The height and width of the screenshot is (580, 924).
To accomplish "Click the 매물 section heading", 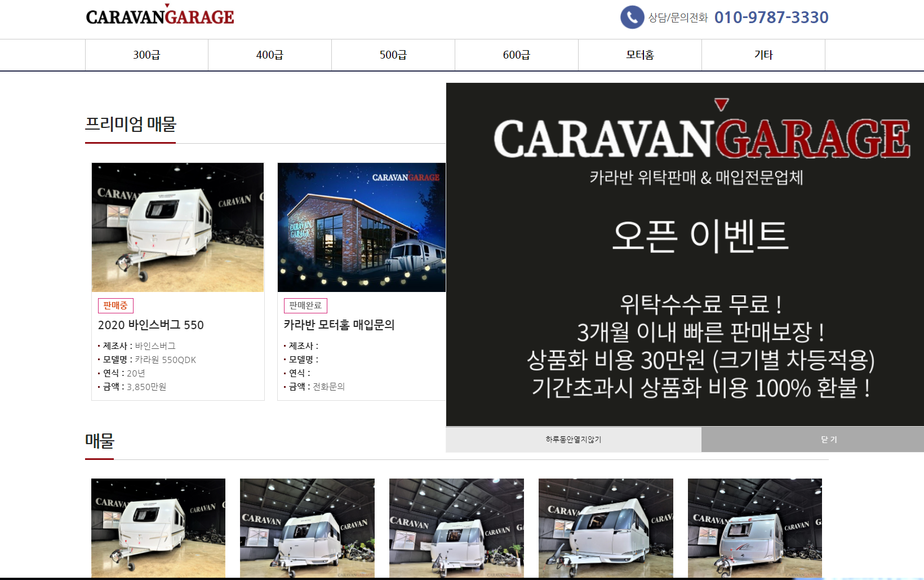I will [x=100, y=440].
